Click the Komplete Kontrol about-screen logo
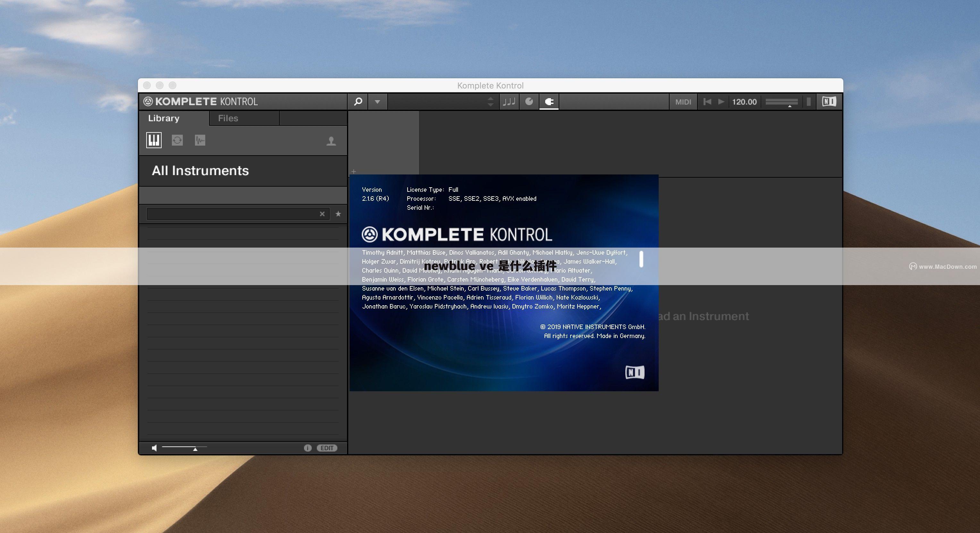This screenshot has height=533, width=980. coord(457,235)
